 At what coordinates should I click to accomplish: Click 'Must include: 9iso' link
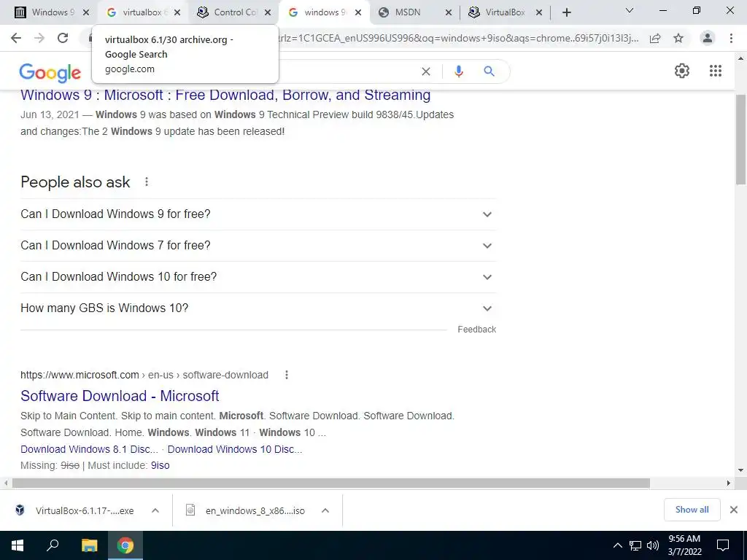click(160, 465)
